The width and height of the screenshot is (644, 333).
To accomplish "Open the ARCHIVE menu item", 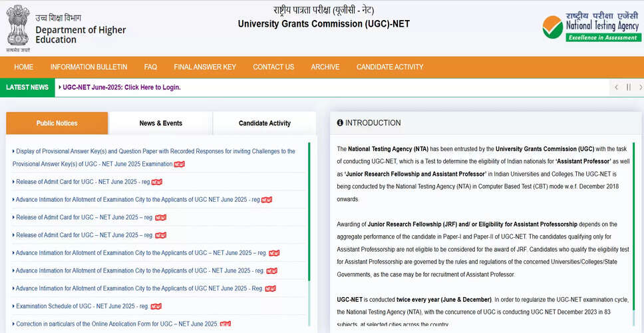I will click(325, 67).
